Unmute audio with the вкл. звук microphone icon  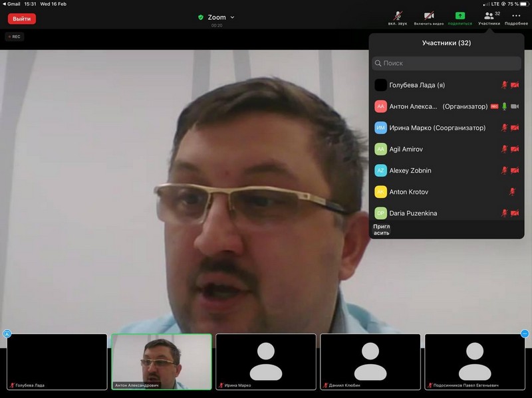click(398, 16)
